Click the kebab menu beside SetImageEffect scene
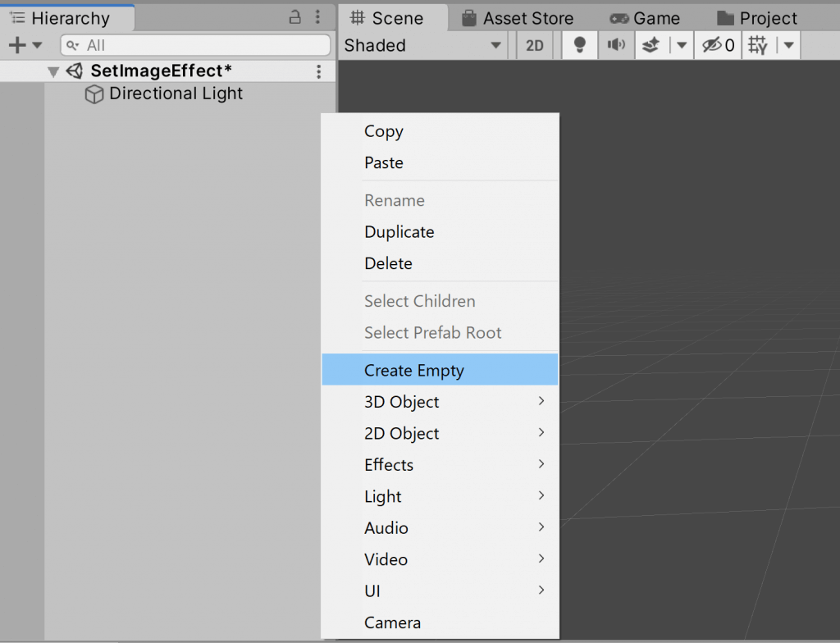This screenshot has height=643, width=840. [x=320, y=71]
